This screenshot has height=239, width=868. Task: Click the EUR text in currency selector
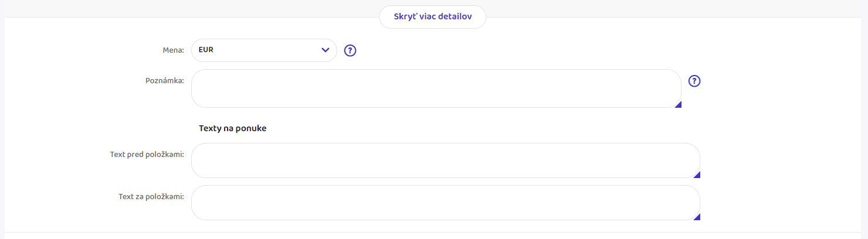[206, 50]
